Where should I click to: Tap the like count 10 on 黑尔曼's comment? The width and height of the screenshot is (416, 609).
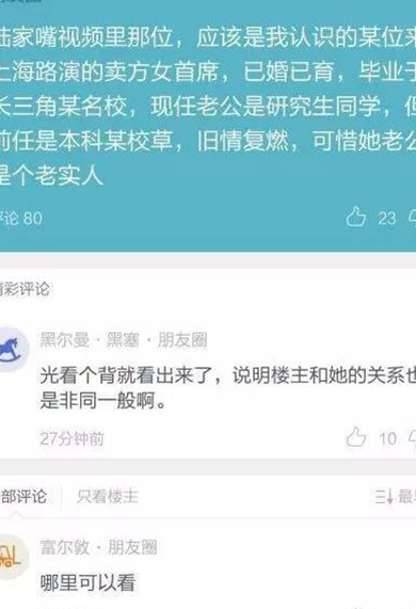click(388, 439)
